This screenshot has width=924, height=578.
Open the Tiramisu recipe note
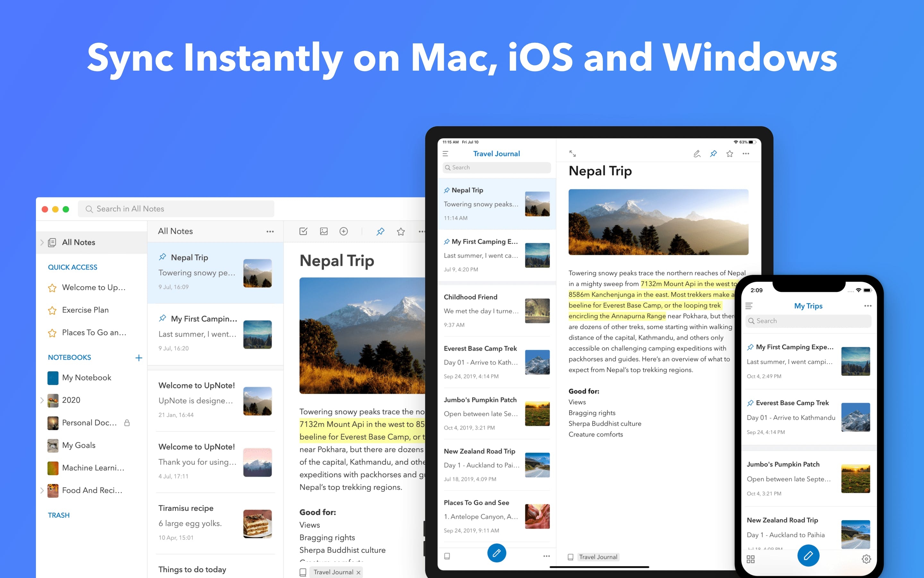point(215,523)
